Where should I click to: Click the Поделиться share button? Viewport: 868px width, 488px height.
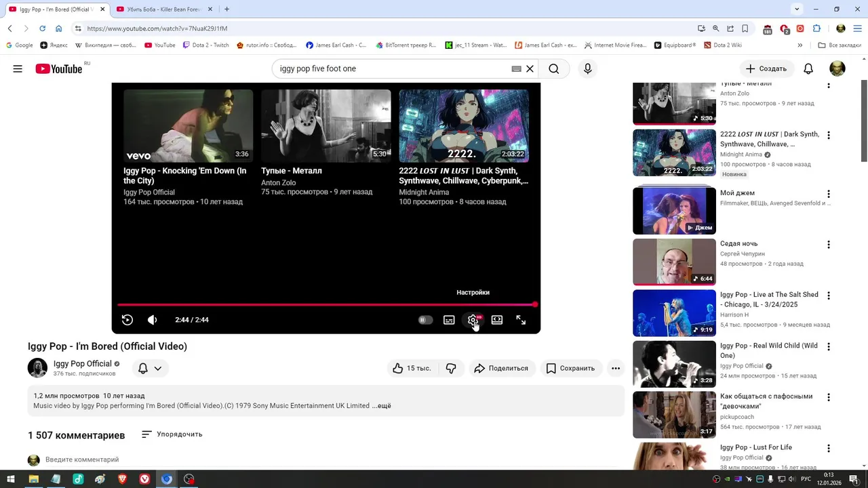tap(501, 368)
